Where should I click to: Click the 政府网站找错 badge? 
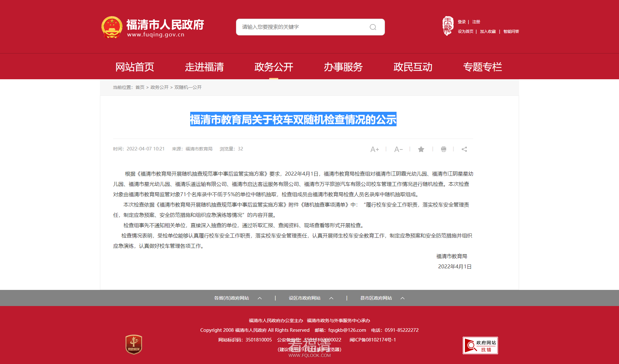click(480, 346)
